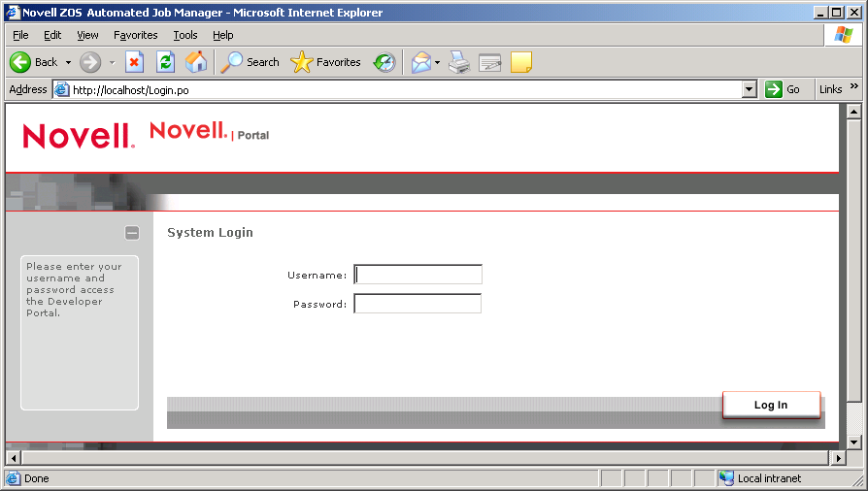Image resolution: width=868 pixels, height=491 pixels.
Task: Expand the Mail dropdown arrow
Action: [437, 62]
